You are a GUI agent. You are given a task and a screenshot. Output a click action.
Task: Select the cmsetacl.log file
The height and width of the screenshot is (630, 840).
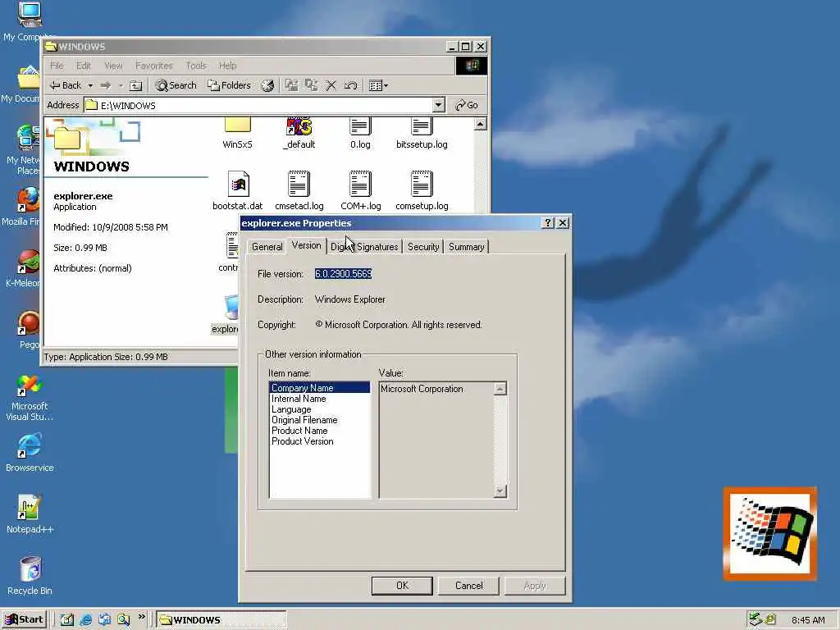tap(299, 190)
